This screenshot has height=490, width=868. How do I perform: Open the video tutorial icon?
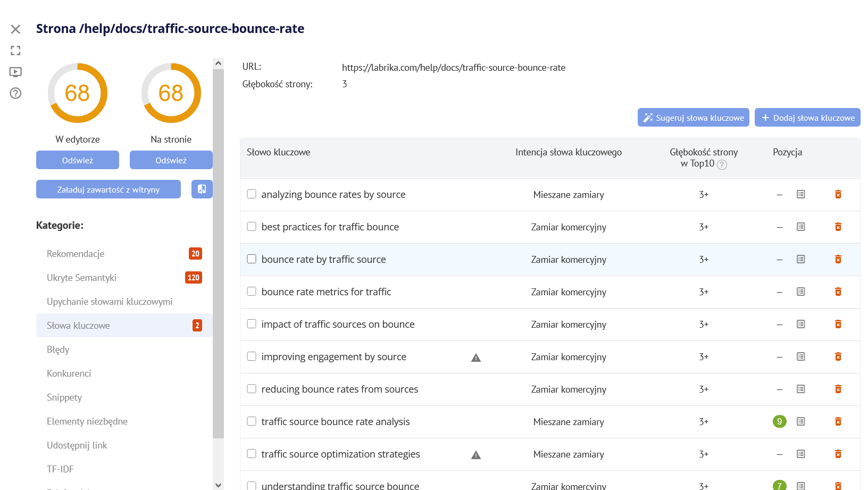(x=15, y=72)
